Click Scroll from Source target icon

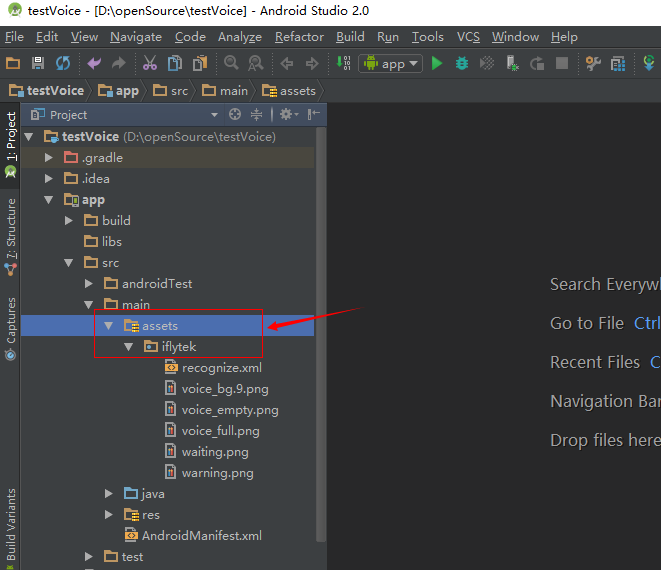[x=235, y=114]
